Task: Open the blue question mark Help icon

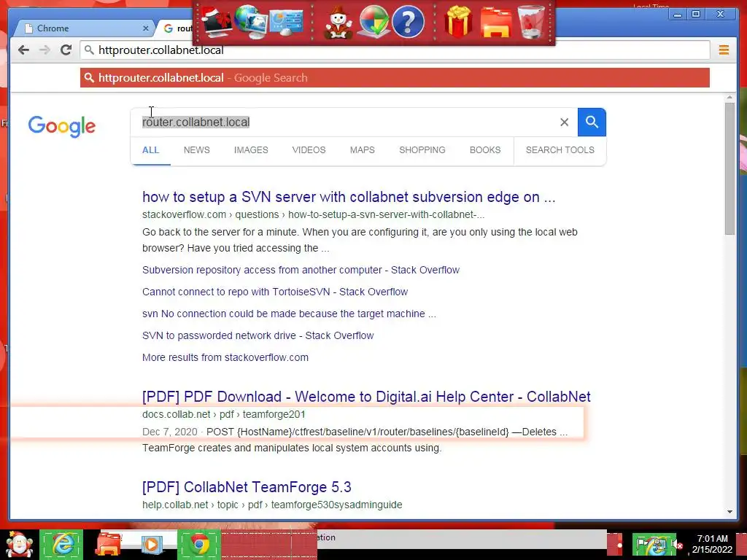Action: tap(408, 22)
